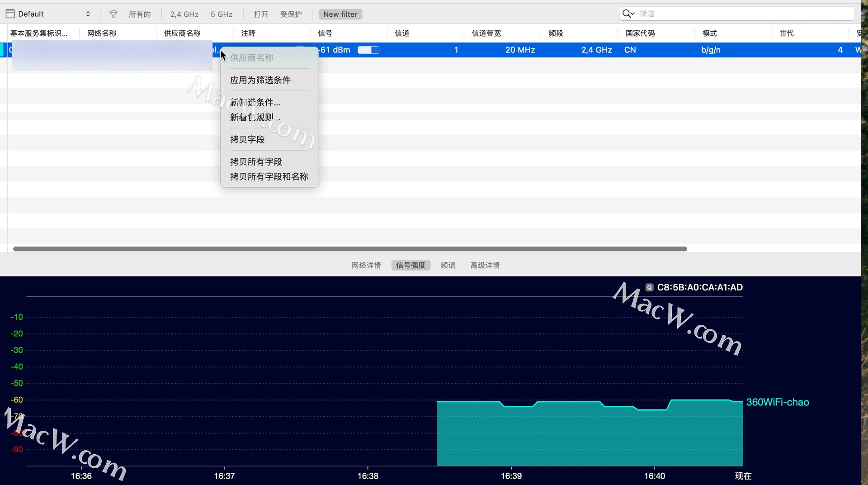Click the magnifier icon beside C8:5B:A0:CA:A1:AD
The height and width of the screenshot is (485, 868).
point(649,287)
